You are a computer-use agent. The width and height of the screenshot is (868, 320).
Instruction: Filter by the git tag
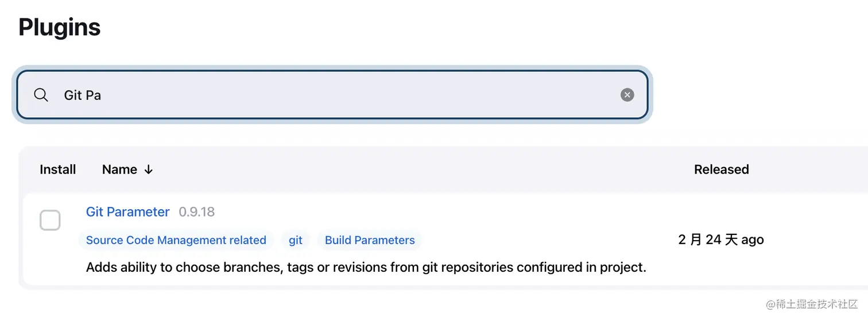[x=296, y=240]
